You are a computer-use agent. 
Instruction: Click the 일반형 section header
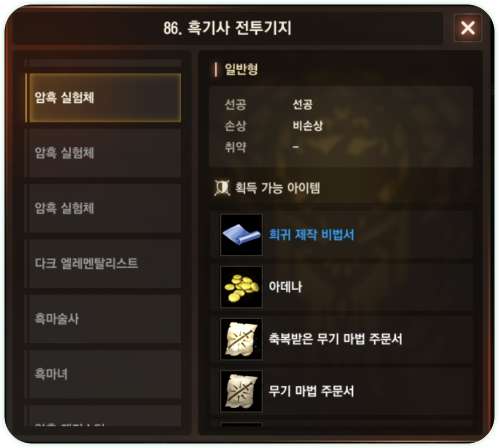241,69
